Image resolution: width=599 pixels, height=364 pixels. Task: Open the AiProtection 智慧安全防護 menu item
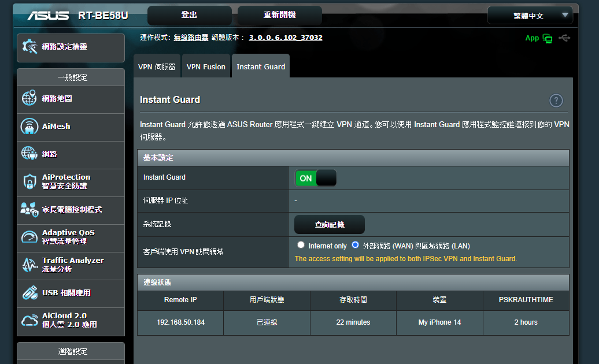point(71,183)
